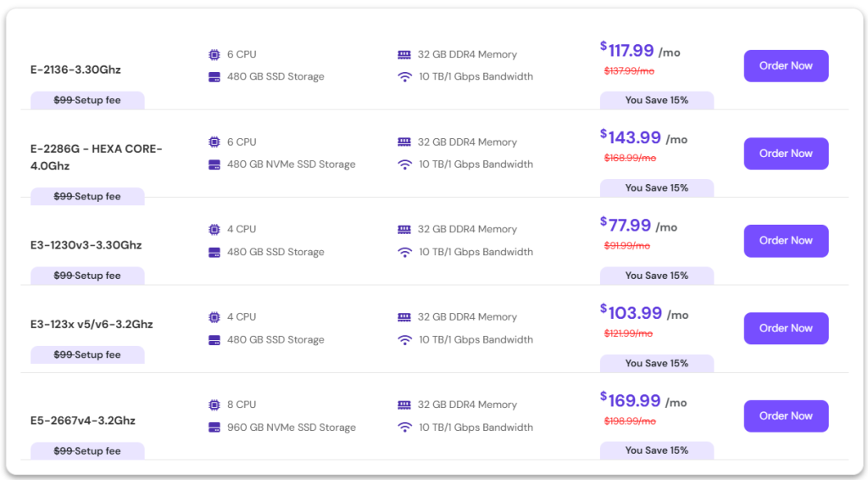Click bandwidth wifi icon in E3-1230v3 row
Image resolution: width=868 pixels, height=480 pixels.
pyautogui.click(x=404, y=252)
